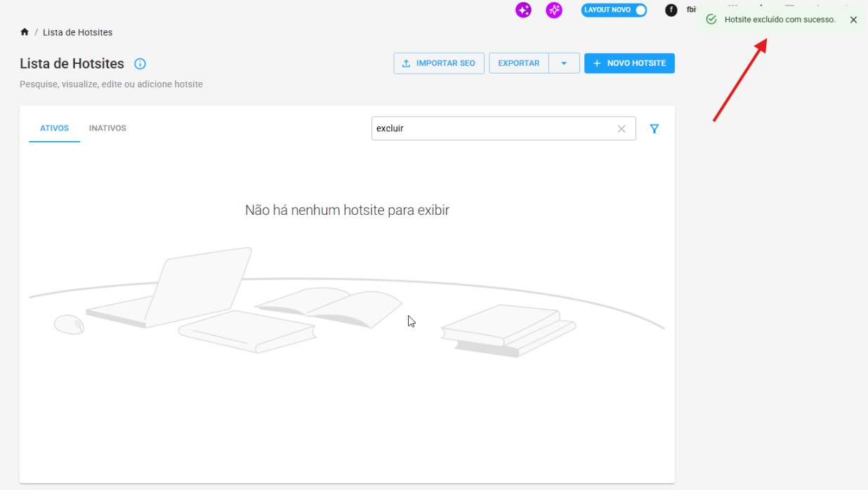Clear the search field with the X icon
Screen dimensions: 868x490
click(622, 128)
